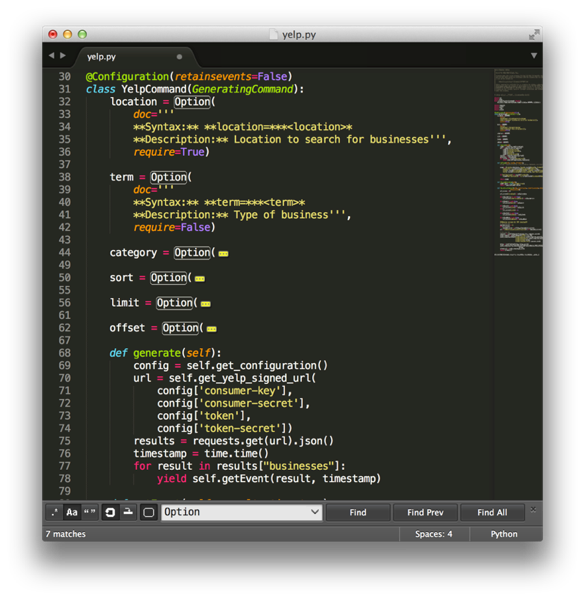This screenshot has width=585, height=600.
Task: Click 'GeneratingCommand' base class text
Action: (x=243, y=89)
